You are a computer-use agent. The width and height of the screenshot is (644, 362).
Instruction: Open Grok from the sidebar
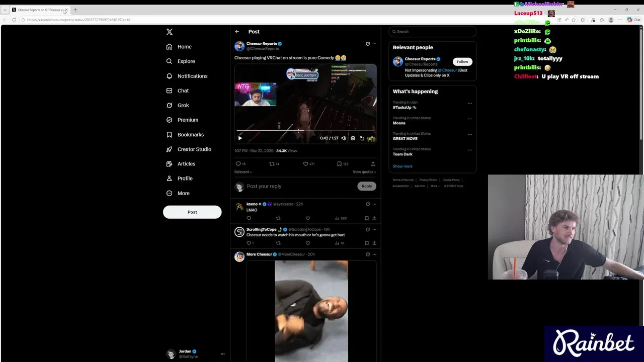[178, 105]
